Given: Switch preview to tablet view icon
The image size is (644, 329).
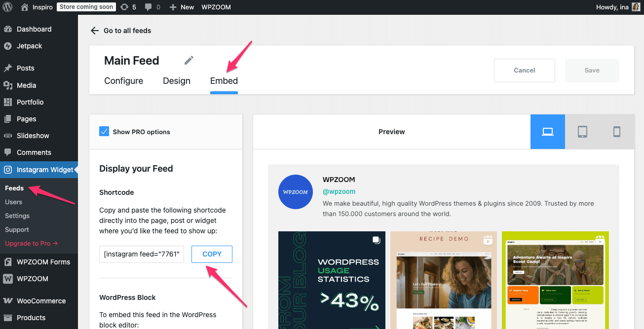Looking at the screenshot, I should [x=582, y=132].
